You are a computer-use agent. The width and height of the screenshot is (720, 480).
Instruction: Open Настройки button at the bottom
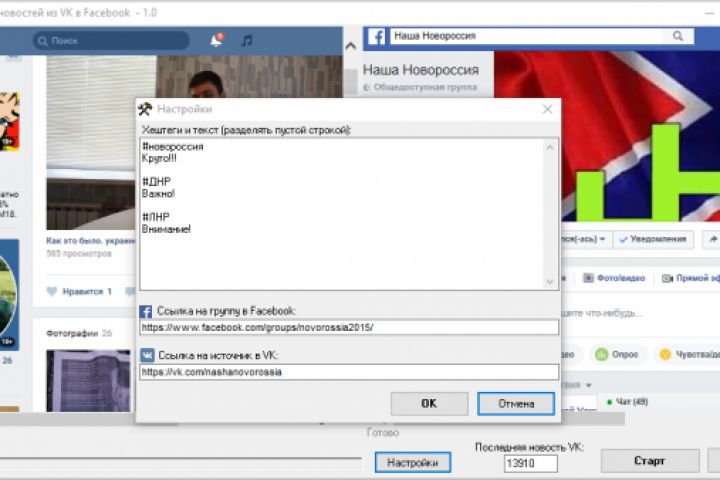[x=413, y=462]
